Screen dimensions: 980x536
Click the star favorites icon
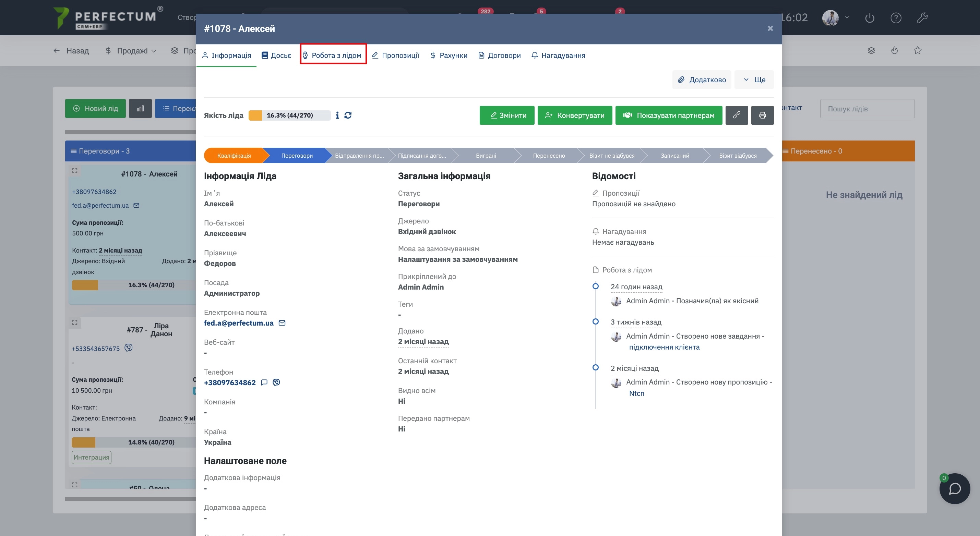[918, 50]
